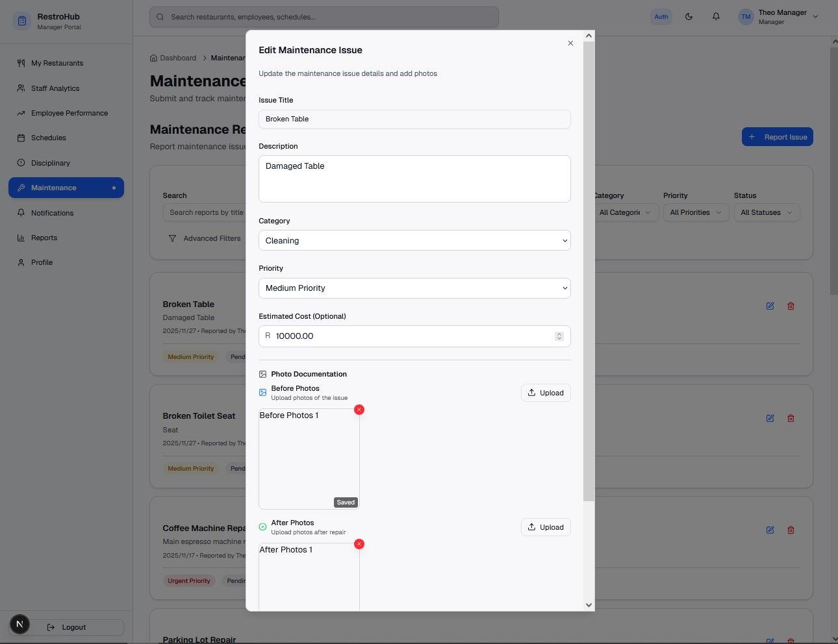This screenshot has height=644, width=838.
Task: Click the Saved badge on before photo
Action: [x=346, y=502]
